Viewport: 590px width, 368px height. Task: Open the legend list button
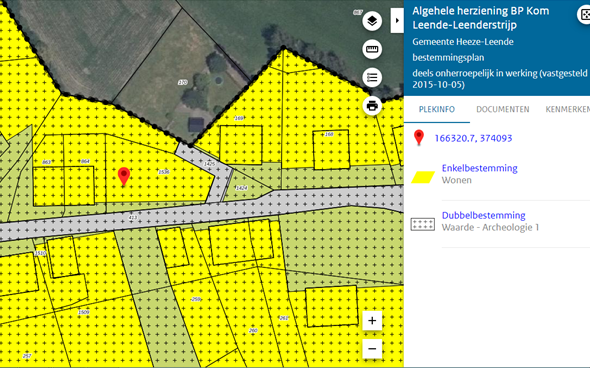(x=372, y=78)
